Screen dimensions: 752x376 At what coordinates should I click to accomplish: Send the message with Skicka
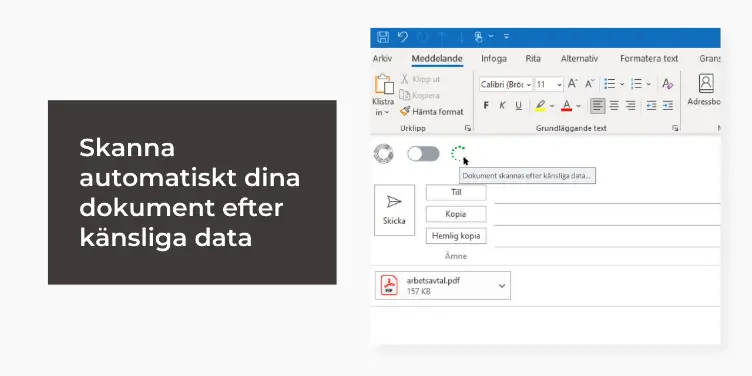[394, 210]
